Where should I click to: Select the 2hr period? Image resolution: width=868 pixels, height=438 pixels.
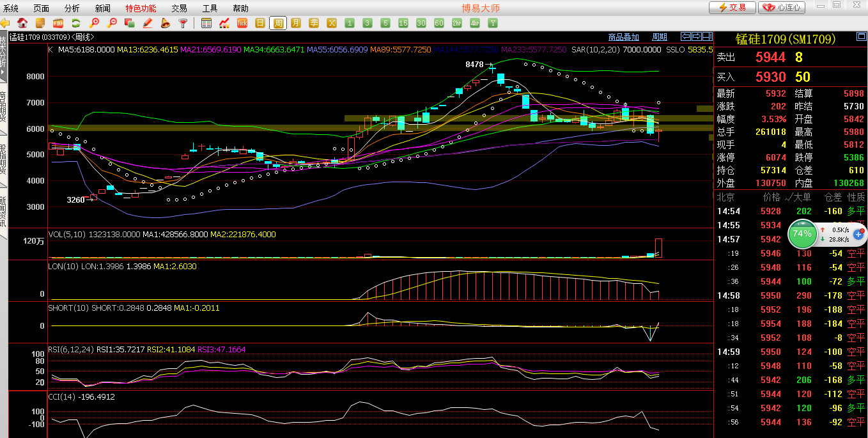(x=457, y=23)
